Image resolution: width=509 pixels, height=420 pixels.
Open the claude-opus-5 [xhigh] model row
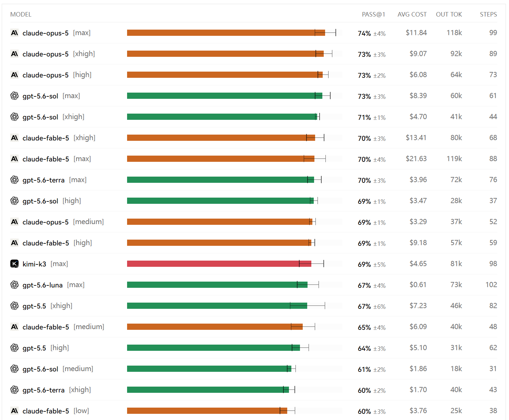(x=254, y=54)
